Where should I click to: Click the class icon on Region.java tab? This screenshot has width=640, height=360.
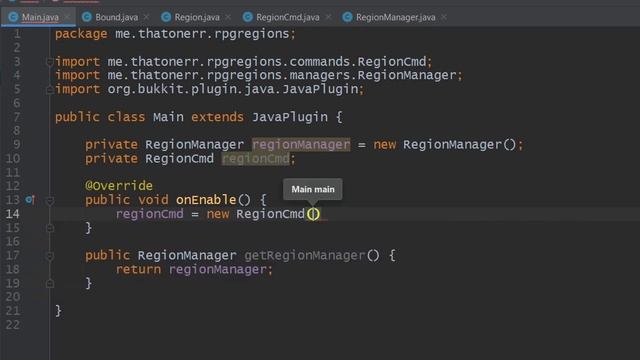click(x=166, y=17)
